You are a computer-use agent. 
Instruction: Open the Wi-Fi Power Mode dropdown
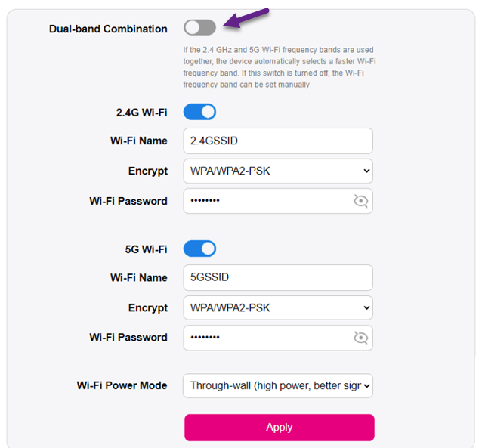pyautogui.click(x=278, y=385)
